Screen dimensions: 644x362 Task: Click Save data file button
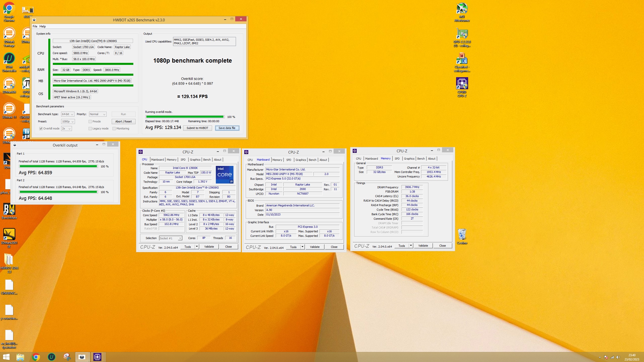(x=227, y=128)
